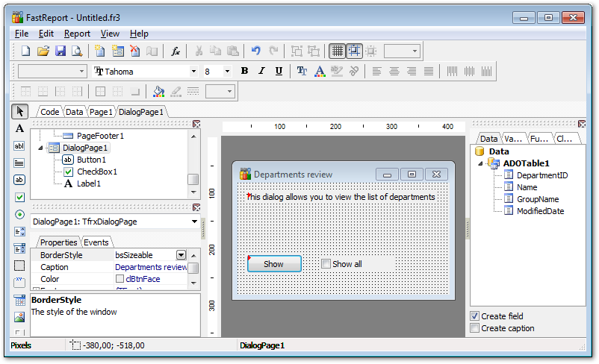Click the Show button in dialog form
Viewport: 599px width, 364px height.
274,263
